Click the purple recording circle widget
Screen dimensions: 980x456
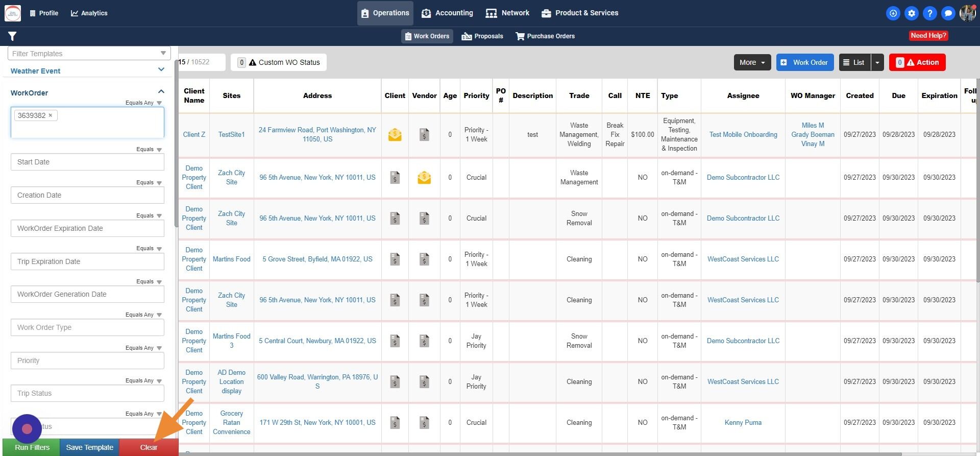(x=27, y=429)
